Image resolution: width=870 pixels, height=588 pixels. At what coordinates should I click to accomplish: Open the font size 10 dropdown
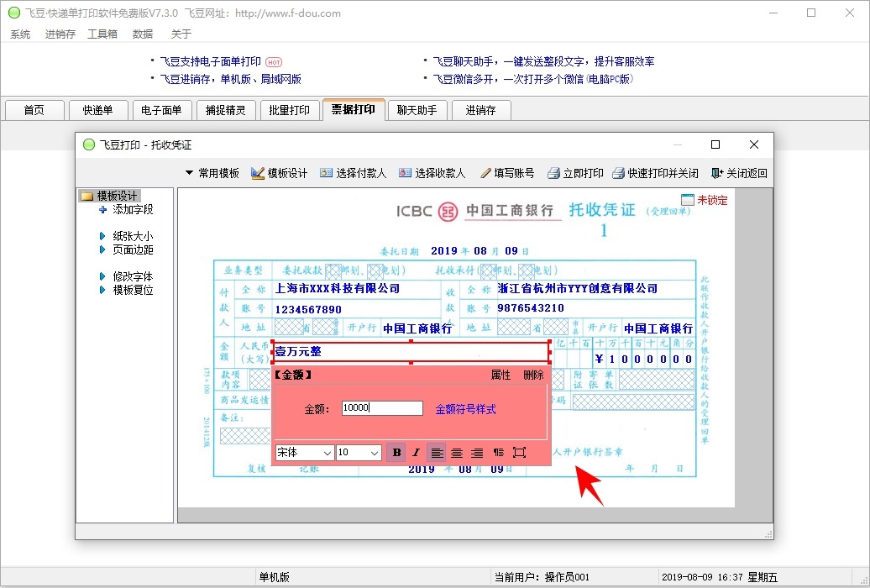[x=359, y=453]
